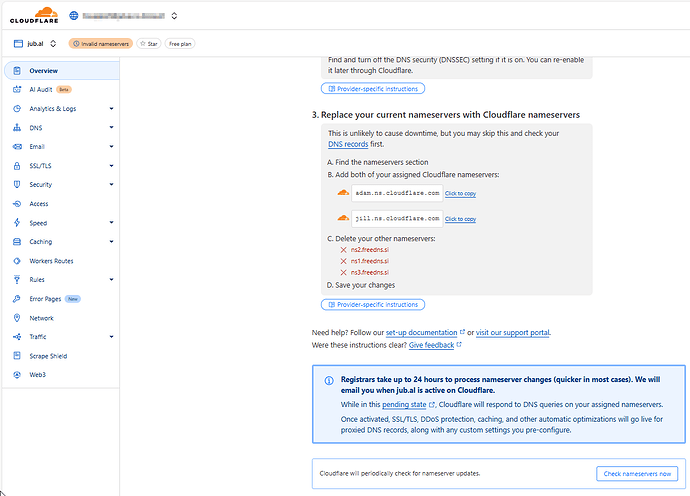
Task: Open the jub.al domain switcher arrows
Action: click(53, 44)
